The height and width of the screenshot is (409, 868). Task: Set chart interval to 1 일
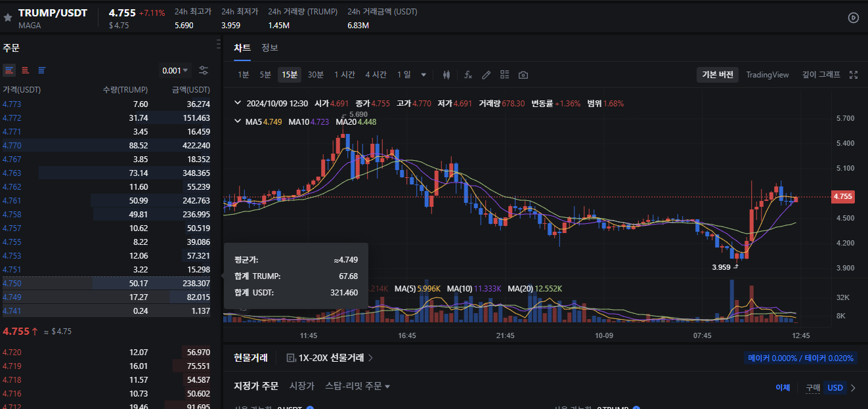coord(404,75)
